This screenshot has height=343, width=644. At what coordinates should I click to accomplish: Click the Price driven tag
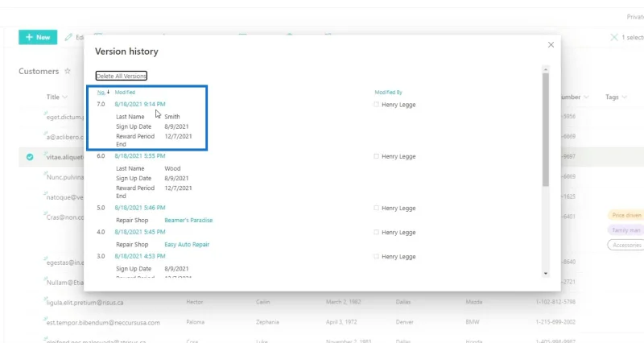pyautogui.click(x=626, y=215)
